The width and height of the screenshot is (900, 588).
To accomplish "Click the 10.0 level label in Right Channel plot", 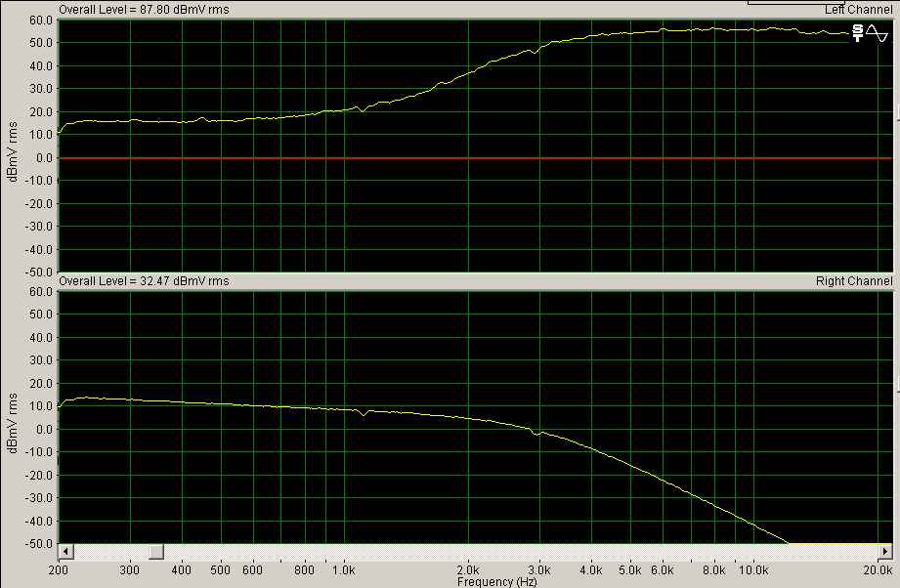I will point(43,406).
